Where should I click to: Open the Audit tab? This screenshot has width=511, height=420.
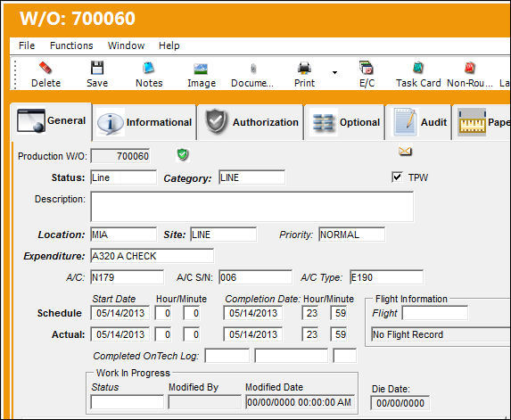pos(419,122)
